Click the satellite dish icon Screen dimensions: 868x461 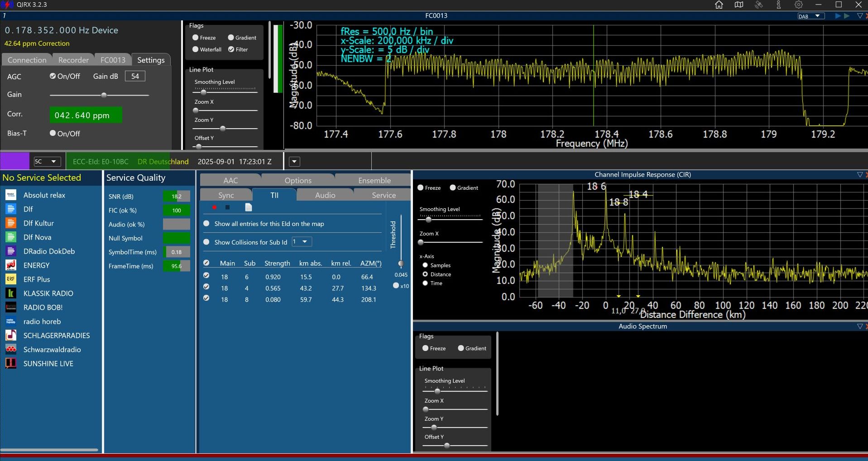pos(759,5)
